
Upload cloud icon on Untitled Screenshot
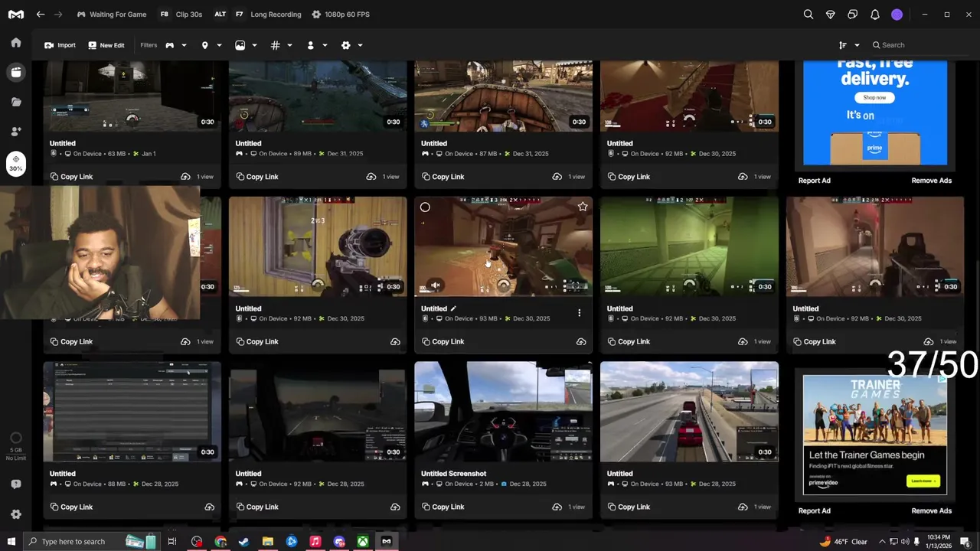pyautogui.click(x=557, y=507)
